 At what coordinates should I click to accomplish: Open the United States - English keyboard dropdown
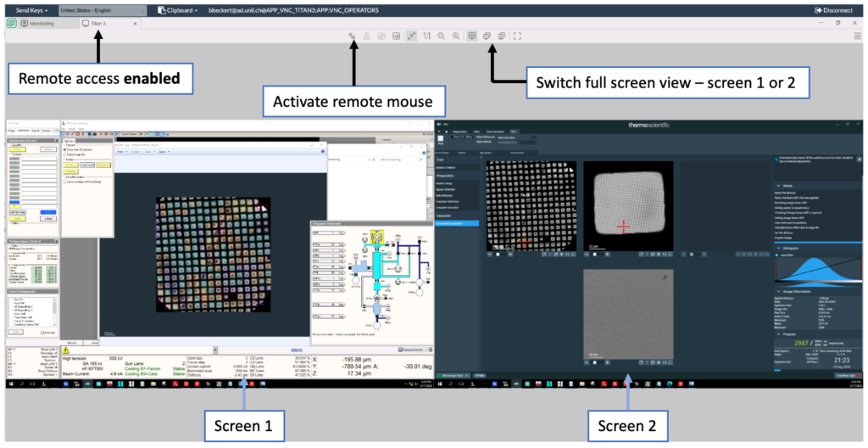tap(103, 10)
